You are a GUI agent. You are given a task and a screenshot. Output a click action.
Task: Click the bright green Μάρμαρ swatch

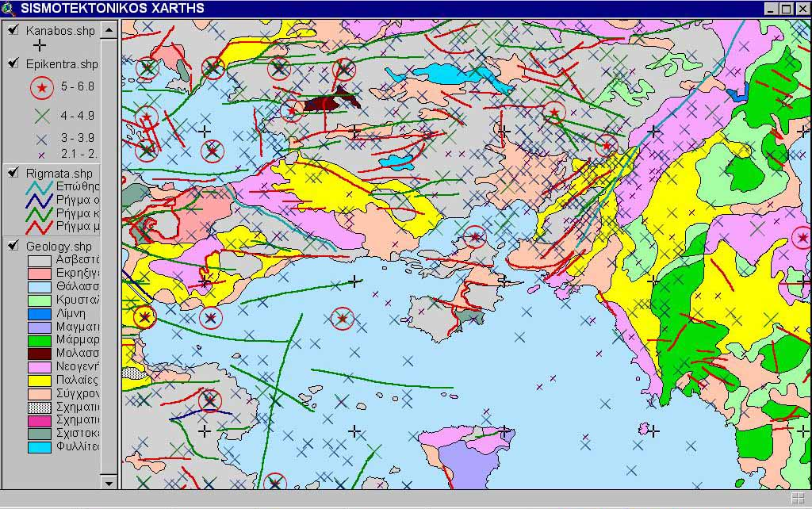[x=40, y=340]
